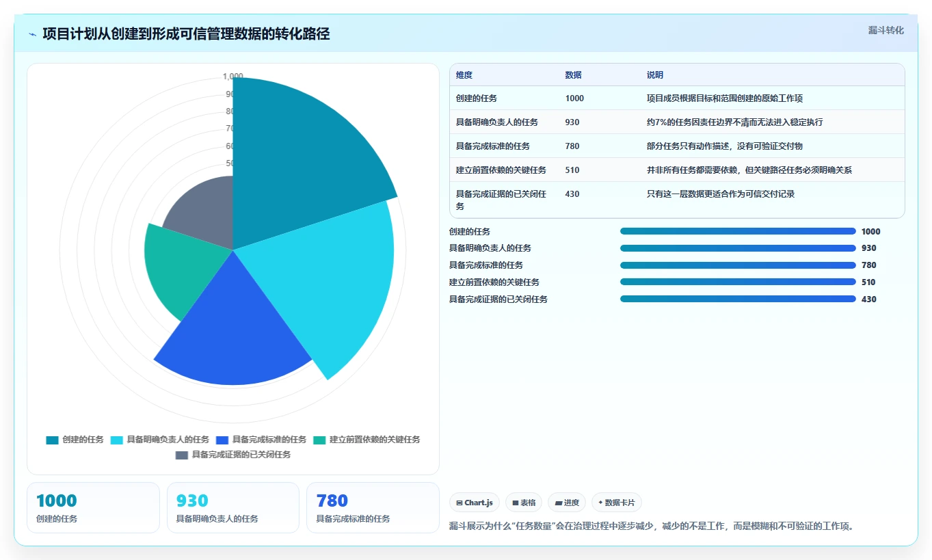Click the progress bar for 具备完成证据的已关闭任务
932x560 pixels.
(x=738, y=299)
